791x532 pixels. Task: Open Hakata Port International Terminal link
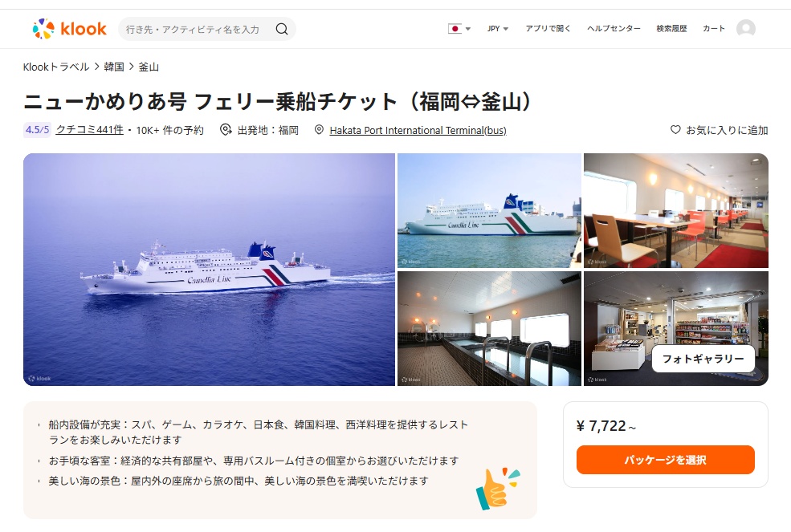(418, 130)
